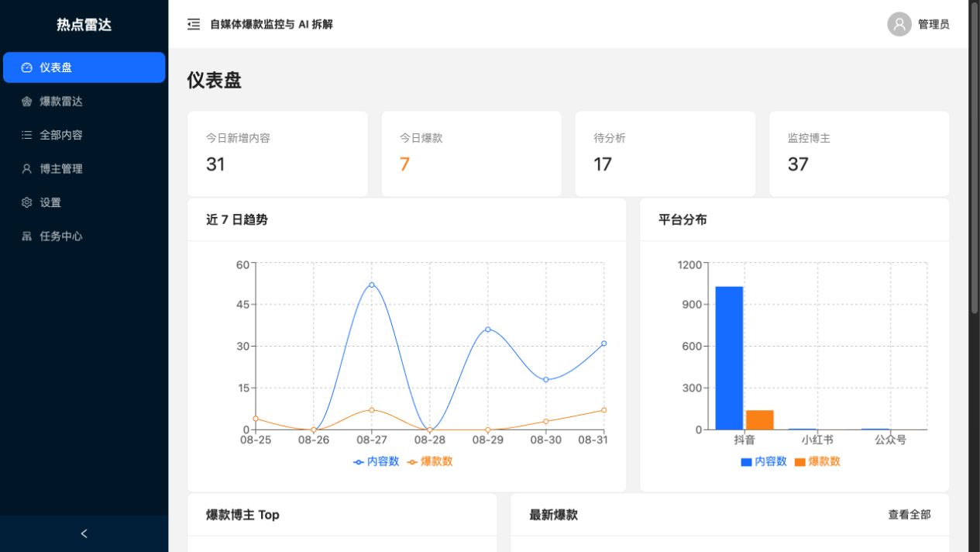Open 设置 menu item
The height and width of the screenshot is (552, 980).
click(84, 202)
